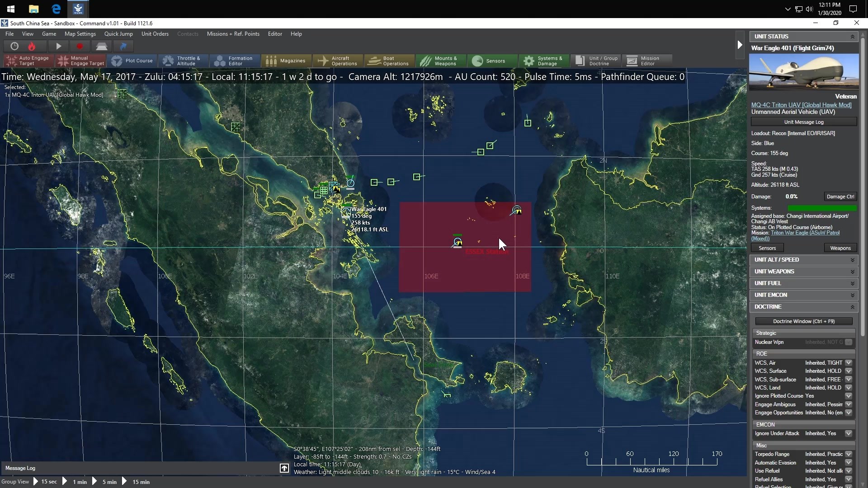This screenshot has height=488, width=868.
Task: Open the Formation Editor
Action: point(234,61)
